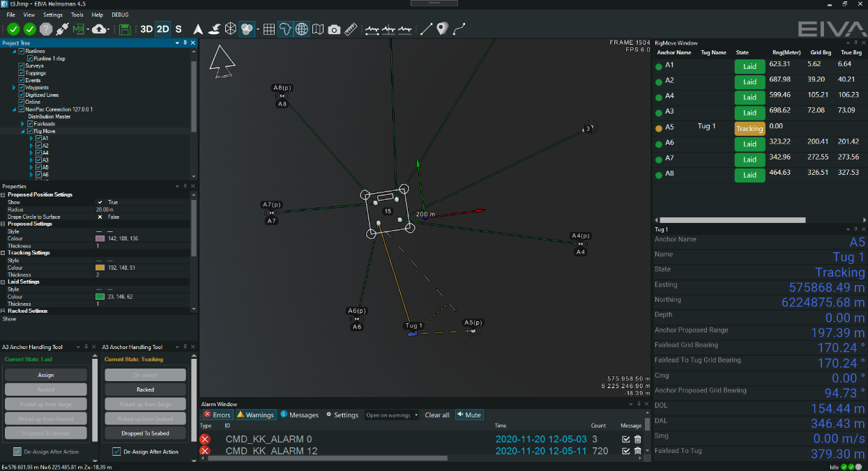Click the waypoint map pin icon
Viewport: 868px width, 471px height.
442,29
